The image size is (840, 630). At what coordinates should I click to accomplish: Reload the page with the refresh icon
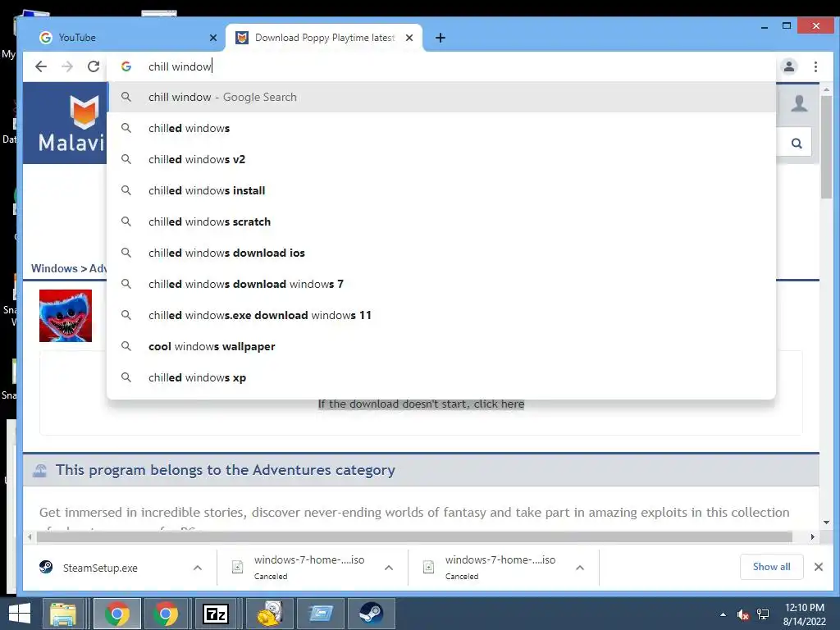click(x=94, y=66)
